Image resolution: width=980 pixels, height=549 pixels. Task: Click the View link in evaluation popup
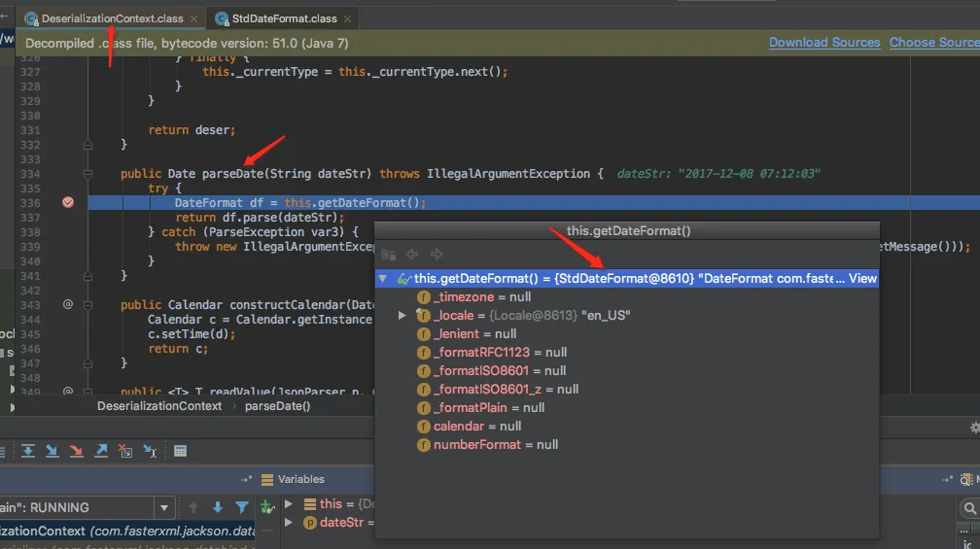tap(862, 279)
